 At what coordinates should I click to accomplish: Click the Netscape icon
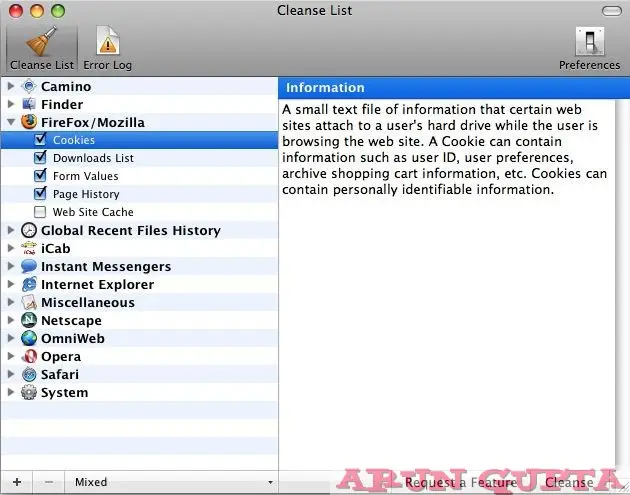[x=29, y=320]
